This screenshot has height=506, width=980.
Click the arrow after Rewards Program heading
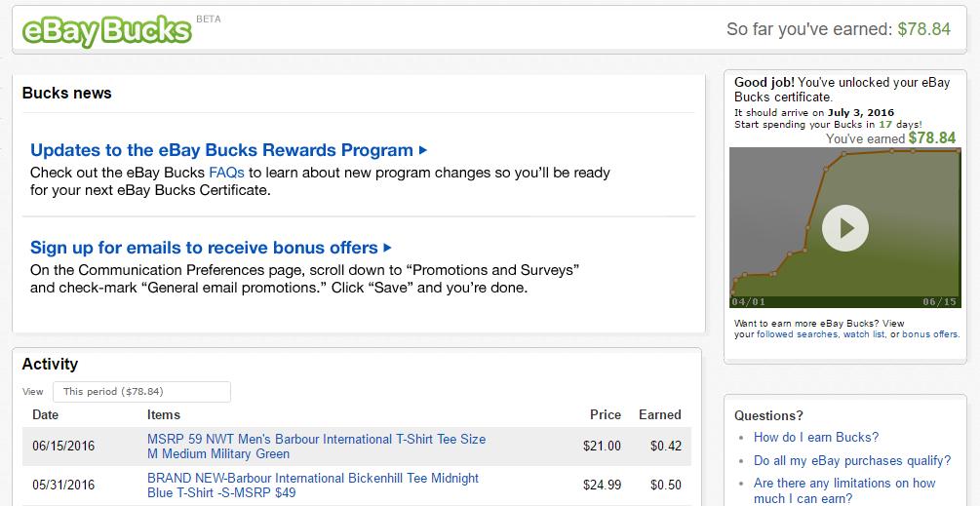pos(423,150)
